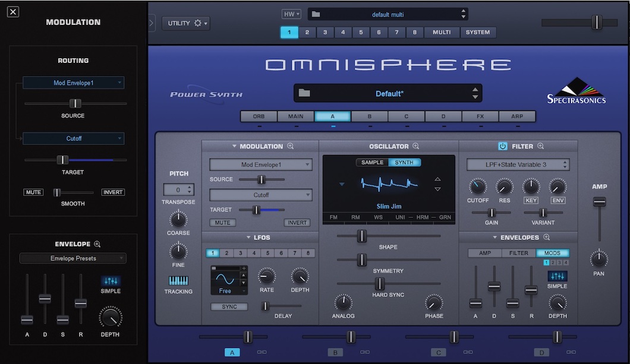The image size is (630, 364).
Task: Click the GRN oscillator option
Action: pyautogui.click(x=445, y=217)
